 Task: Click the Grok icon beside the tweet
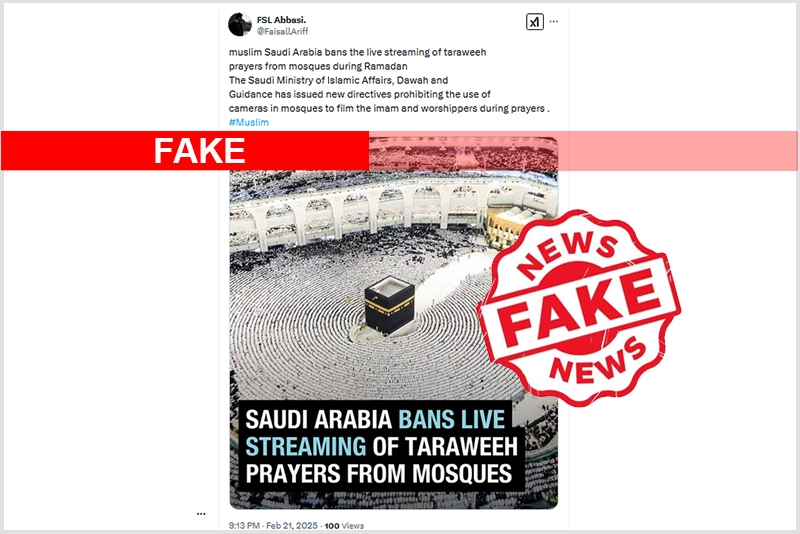[x=534, y=22]
